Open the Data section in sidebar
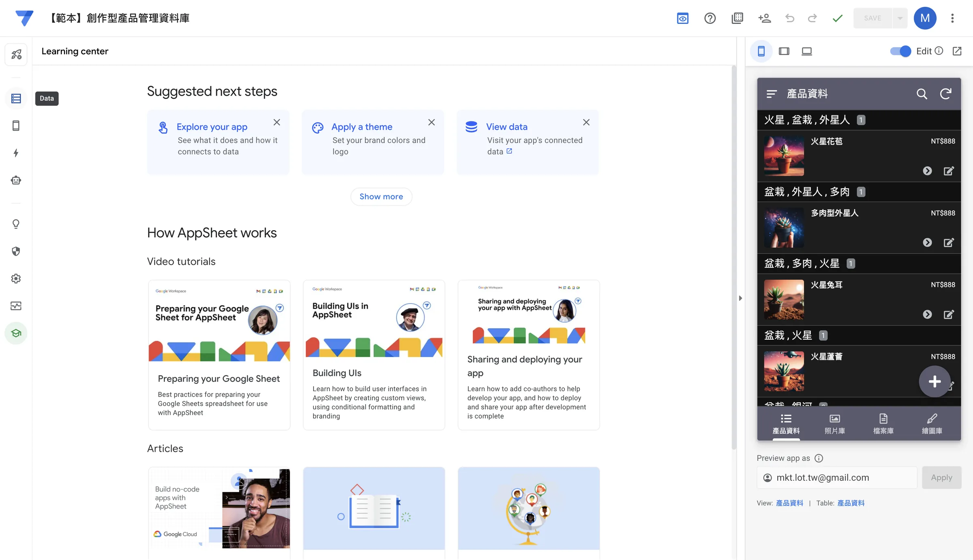The width and height of the screenshot is (973, 560). pos(16,98)
